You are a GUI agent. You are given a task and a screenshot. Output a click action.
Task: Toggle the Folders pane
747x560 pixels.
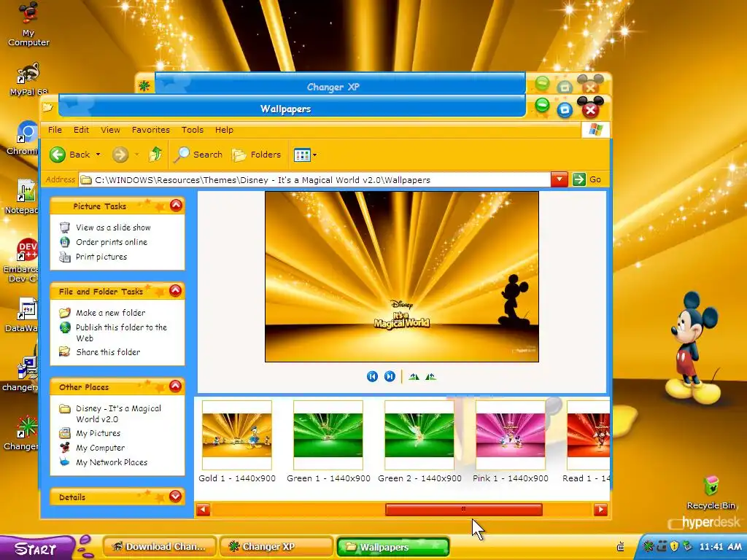pyautogui.click(x=256, y=155)
